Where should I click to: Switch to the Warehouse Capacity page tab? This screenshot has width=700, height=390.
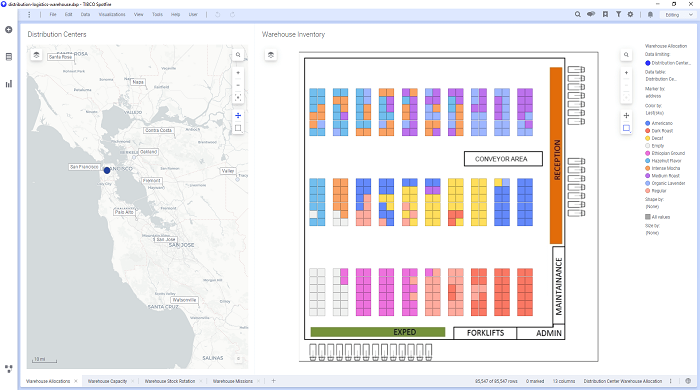tap(107, 381)
